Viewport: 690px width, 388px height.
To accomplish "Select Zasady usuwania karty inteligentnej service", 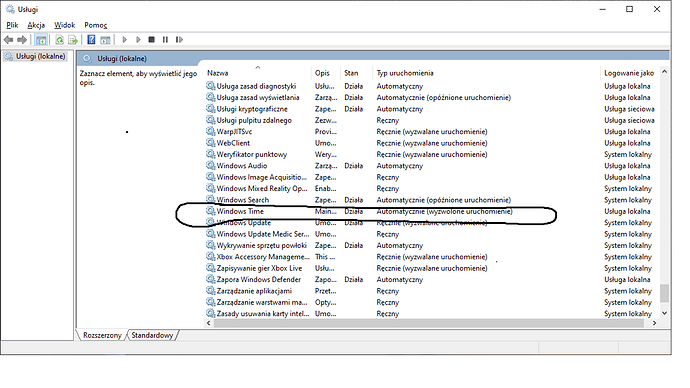I will point(263,314).
